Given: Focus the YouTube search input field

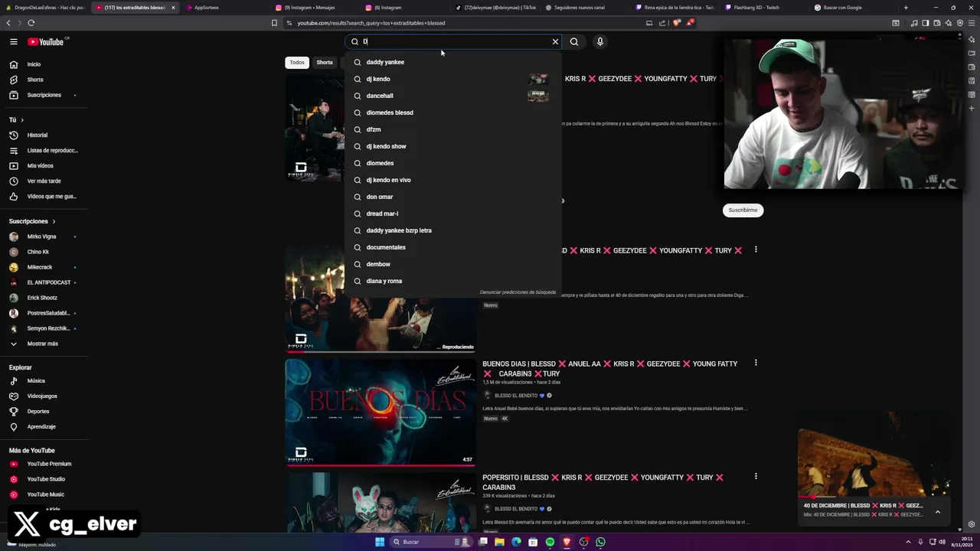Looking at the screenshot, I should [x=454, y=41].
